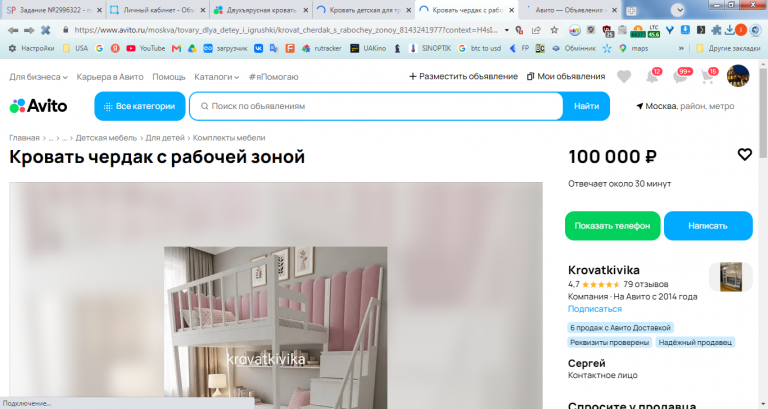The width and height of the screenshot is (768, 409).
Task: Add this listing to favorites
Action: (x=744, y=155)
